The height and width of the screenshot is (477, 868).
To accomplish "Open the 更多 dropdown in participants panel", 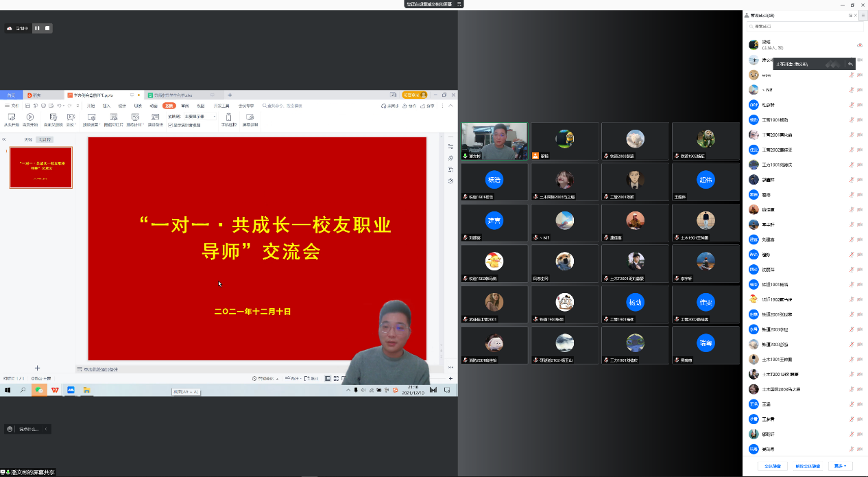I will coord(840,466).
